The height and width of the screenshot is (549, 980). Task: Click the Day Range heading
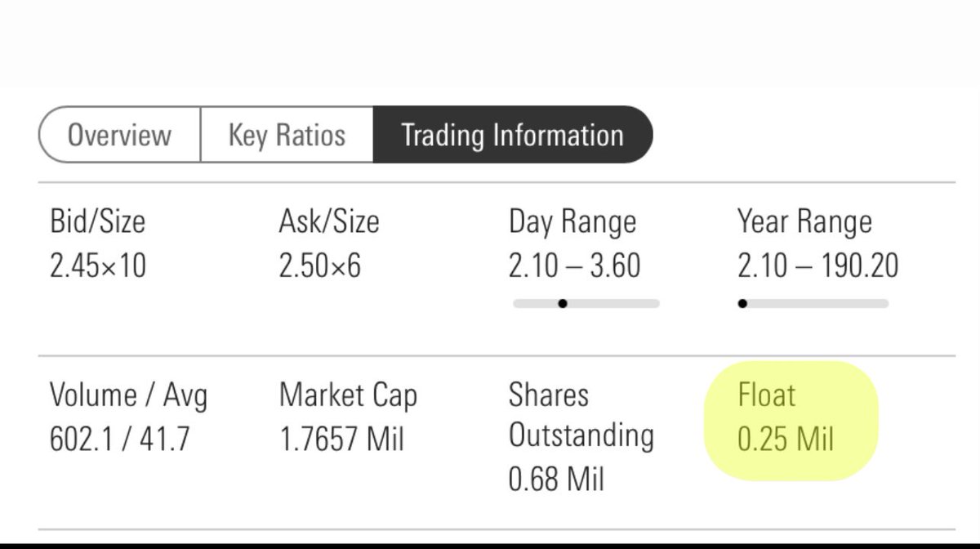572,222
